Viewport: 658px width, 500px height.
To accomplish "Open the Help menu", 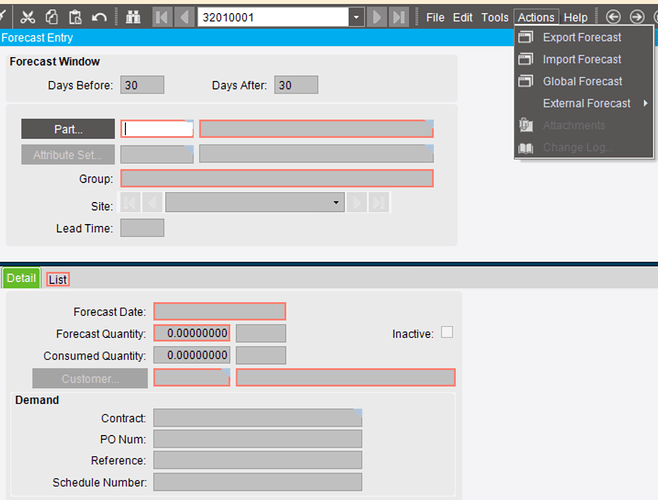I will point(575,18).
